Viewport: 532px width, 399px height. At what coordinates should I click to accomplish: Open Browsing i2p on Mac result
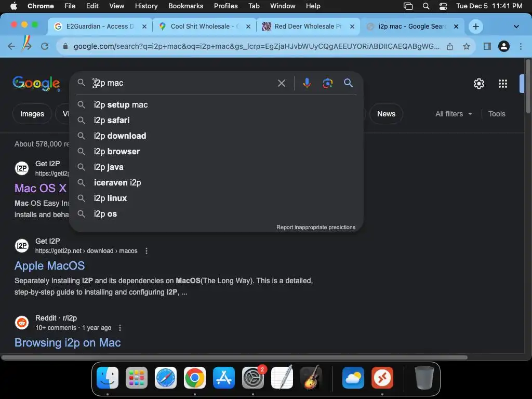[68, 343]
